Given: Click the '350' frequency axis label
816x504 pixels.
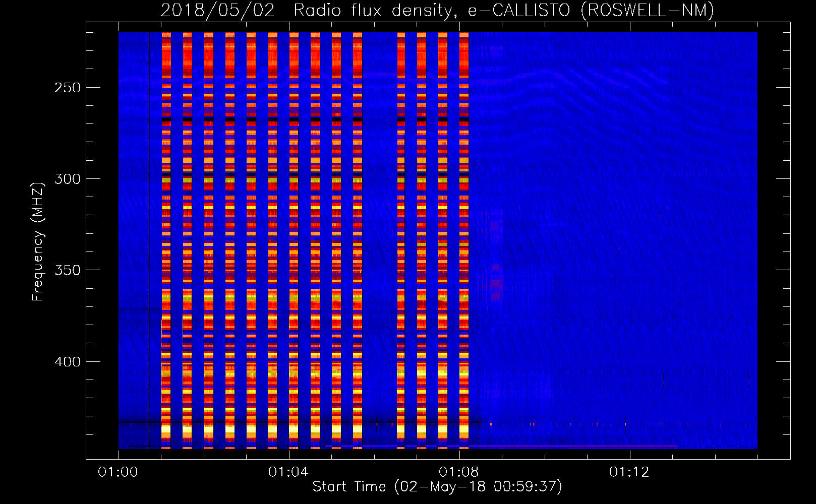Looking at the screenshot, I should 68,270.
